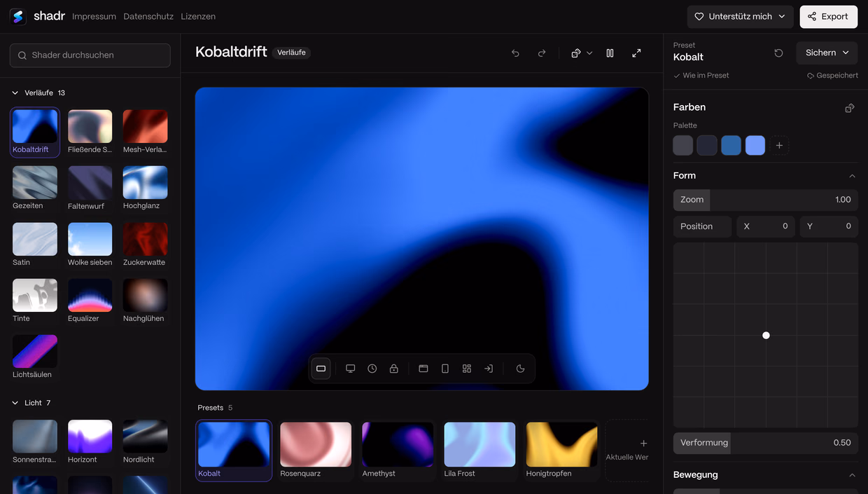Switch preview to desktop monitor mode
This screenshot has height=494, width=868.
coord(351,369)
